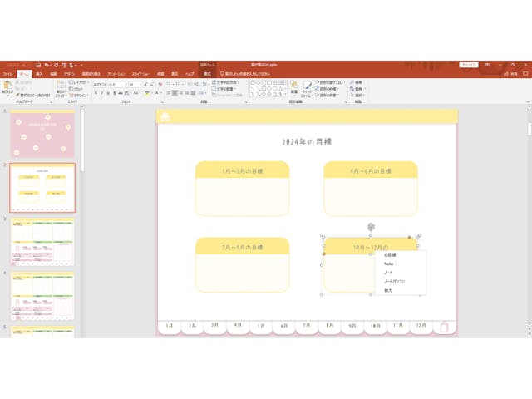This screenshot has height=399, width=532.
Task: Click the Sign in (サインイン) button
Action: (470, 65)
